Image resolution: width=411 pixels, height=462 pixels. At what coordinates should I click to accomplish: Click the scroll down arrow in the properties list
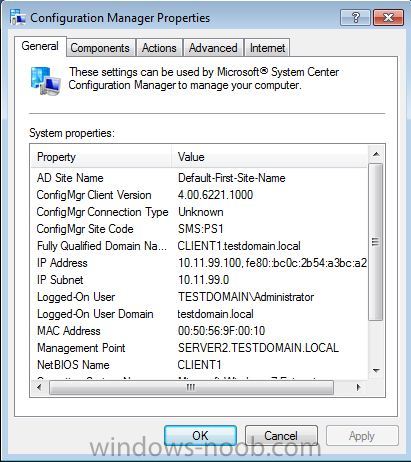click(376, 371)
